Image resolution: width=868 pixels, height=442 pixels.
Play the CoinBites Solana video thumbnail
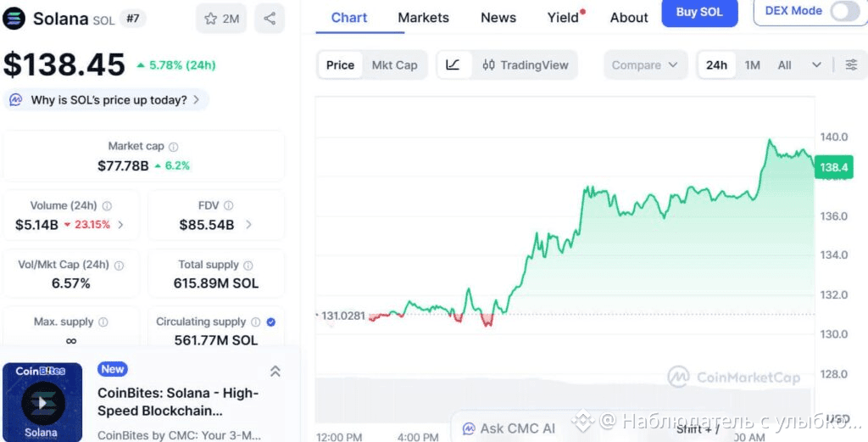(x=42, y=402)
